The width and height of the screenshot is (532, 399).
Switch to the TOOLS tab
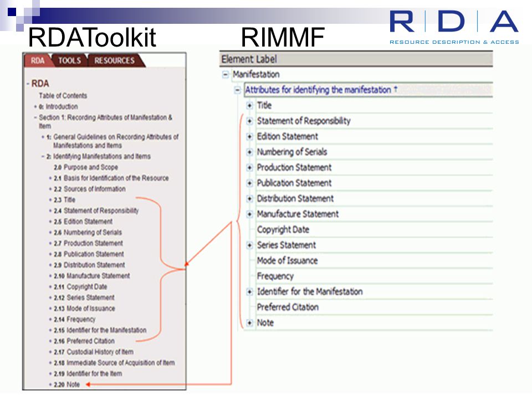click(x=70, y=61)
